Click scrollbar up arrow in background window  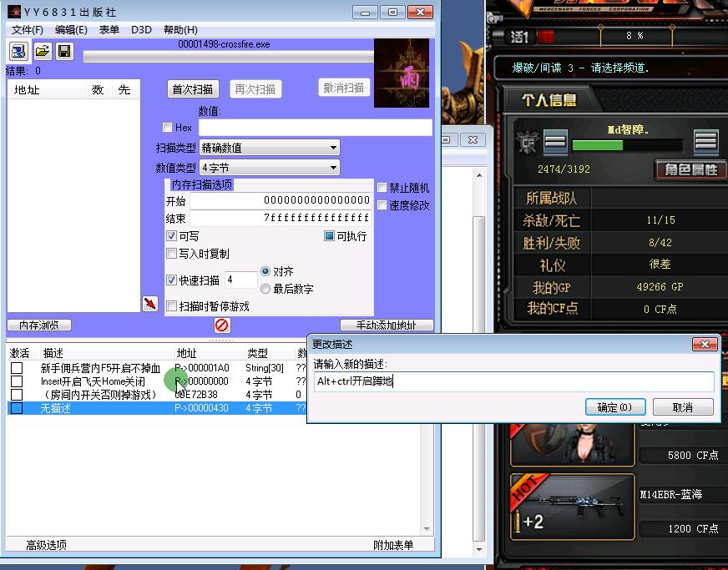(x=479, y=175)
